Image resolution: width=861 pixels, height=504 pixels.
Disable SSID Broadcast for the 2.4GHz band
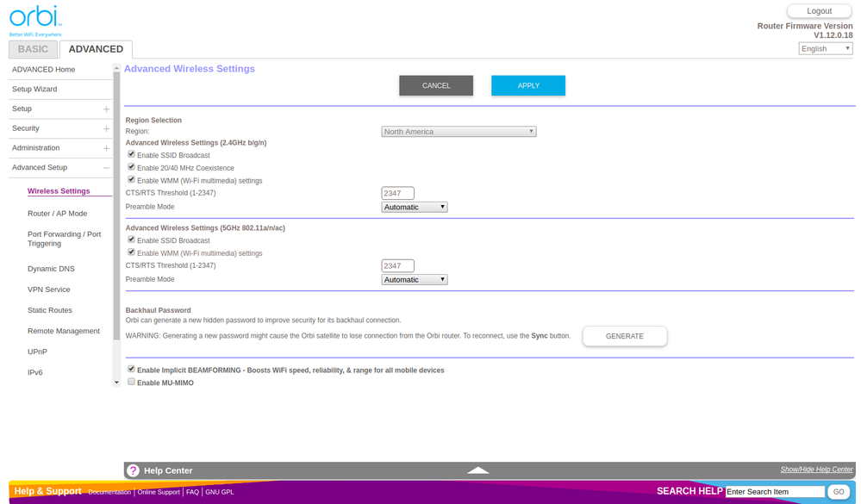pyautogui.click(x=131, y=154)
